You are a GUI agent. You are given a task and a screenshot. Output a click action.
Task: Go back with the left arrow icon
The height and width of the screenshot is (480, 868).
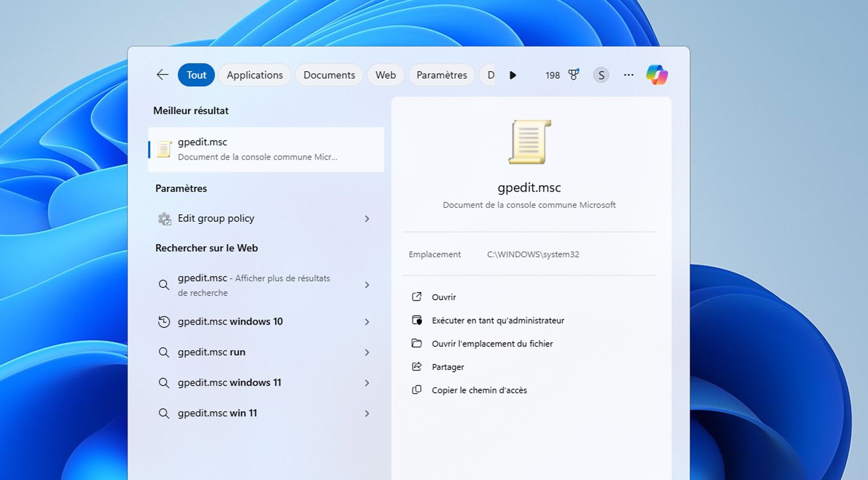162,75
